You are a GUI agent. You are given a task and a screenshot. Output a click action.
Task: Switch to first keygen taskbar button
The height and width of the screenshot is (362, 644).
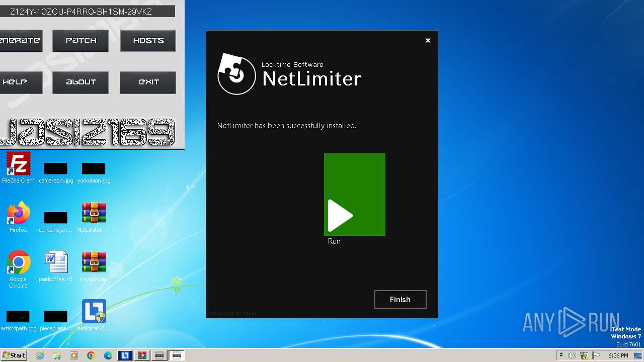159,355
